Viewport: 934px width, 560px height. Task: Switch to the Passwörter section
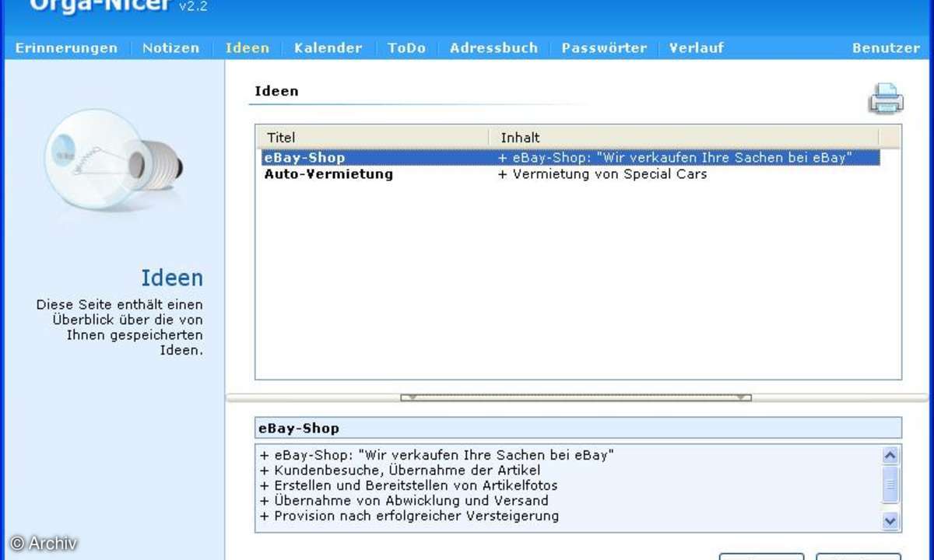pyautogui.click(x=604, y=47)
